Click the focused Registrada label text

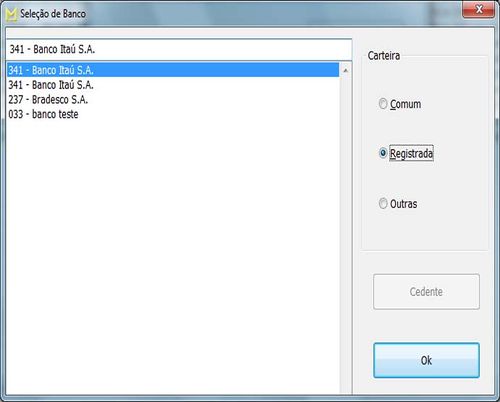pyautogui.click(x=411, y=153)
